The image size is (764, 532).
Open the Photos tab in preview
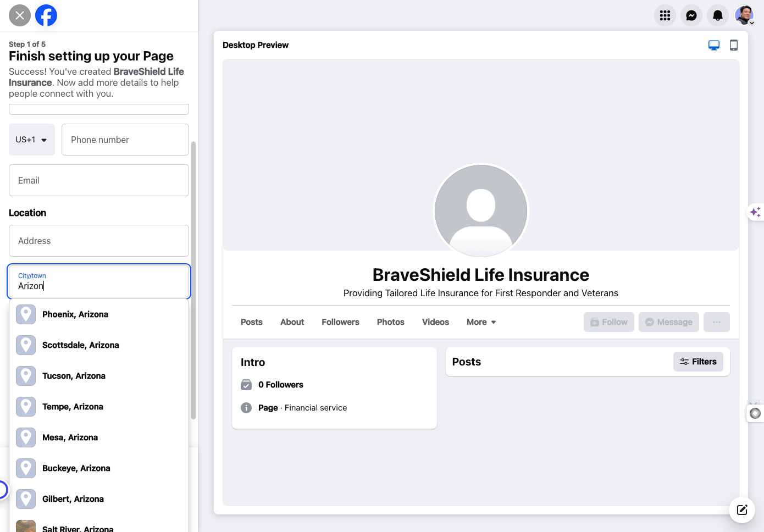pyautogui.click(x=391, y=322)
